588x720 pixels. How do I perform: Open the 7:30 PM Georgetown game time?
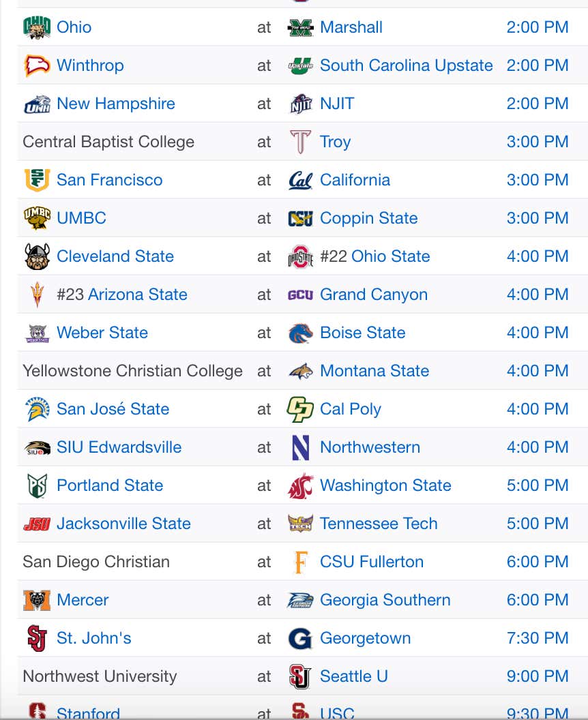pos(538,638)
